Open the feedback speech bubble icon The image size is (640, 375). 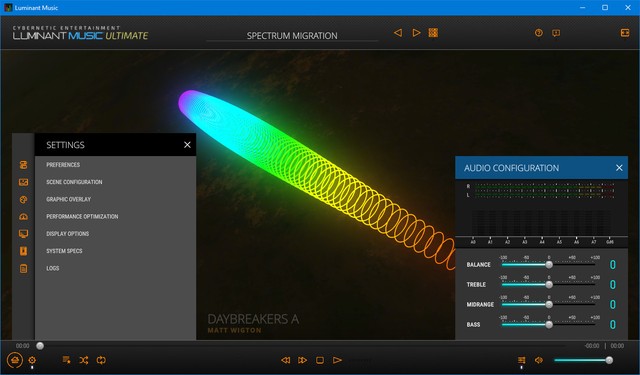coord(556,33)
